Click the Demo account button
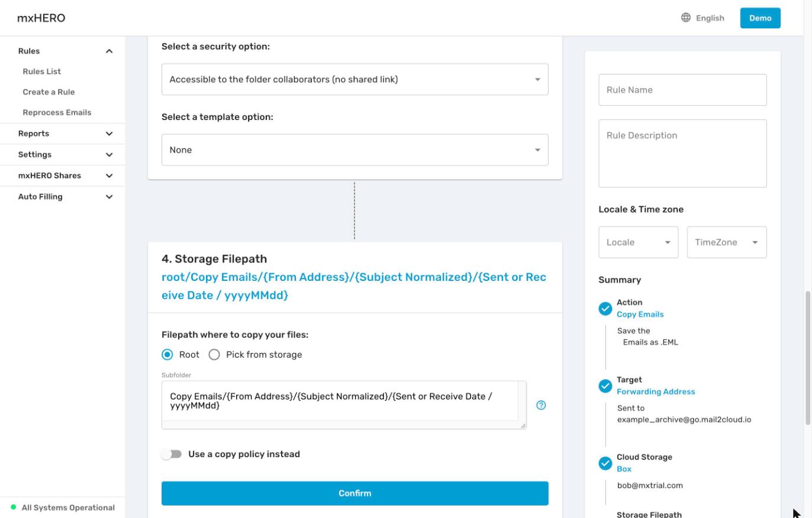Viewport: 812px width, 518px height. [x=761, y=18]
